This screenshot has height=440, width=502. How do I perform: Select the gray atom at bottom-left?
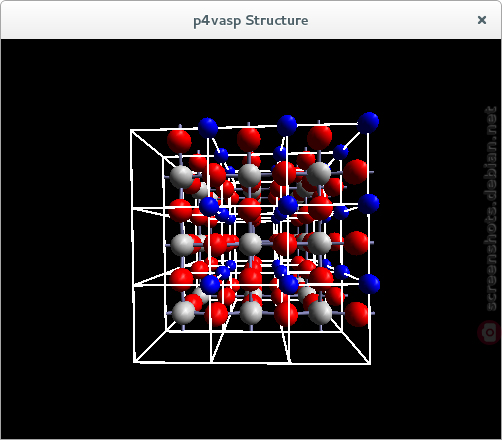click(x=183, y=312)
